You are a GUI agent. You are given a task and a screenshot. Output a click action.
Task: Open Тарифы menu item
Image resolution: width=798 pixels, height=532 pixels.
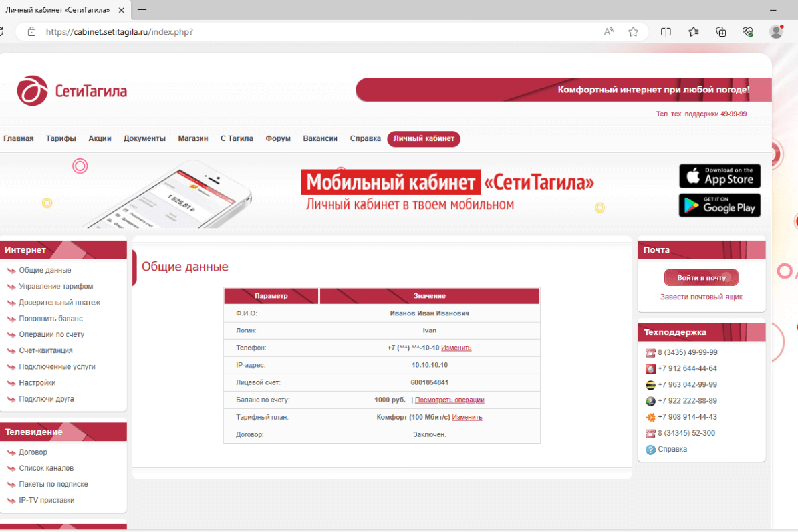61,138
